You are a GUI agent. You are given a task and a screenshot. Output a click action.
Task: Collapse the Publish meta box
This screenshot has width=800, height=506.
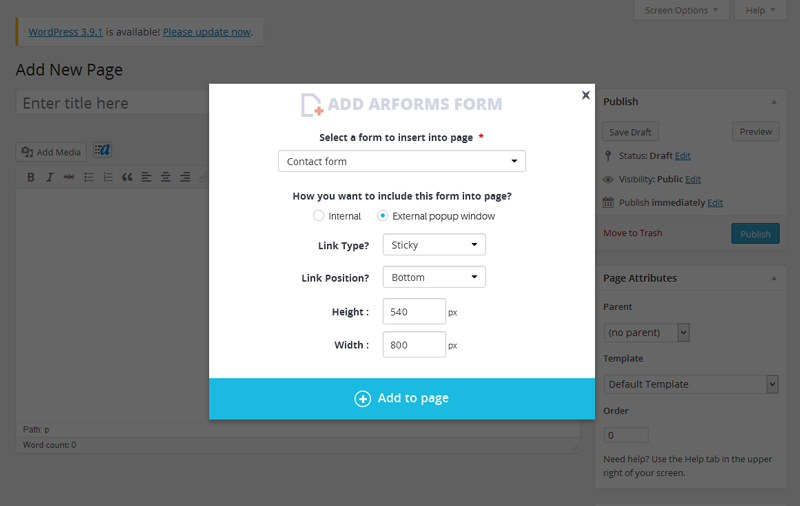pos(774,102)
